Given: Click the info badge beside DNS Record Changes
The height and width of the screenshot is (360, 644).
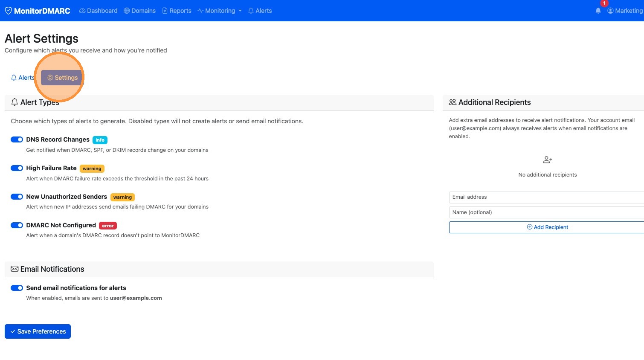Looking at the screenshot, I should pos(100,140).
